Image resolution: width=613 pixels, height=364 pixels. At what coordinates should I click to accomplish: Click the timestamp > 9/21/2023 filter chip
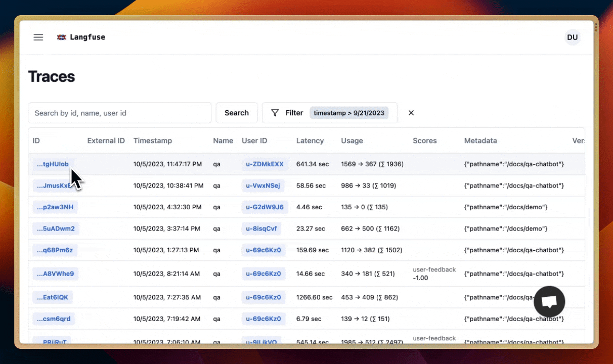click(349, 113)
